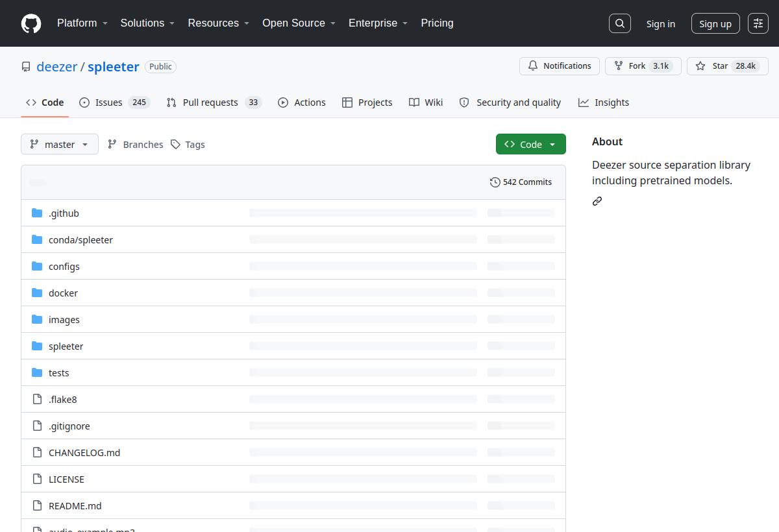The image size is (779, 532).
Task: Open the configs folder name
Action: click(x=64, y=267)
